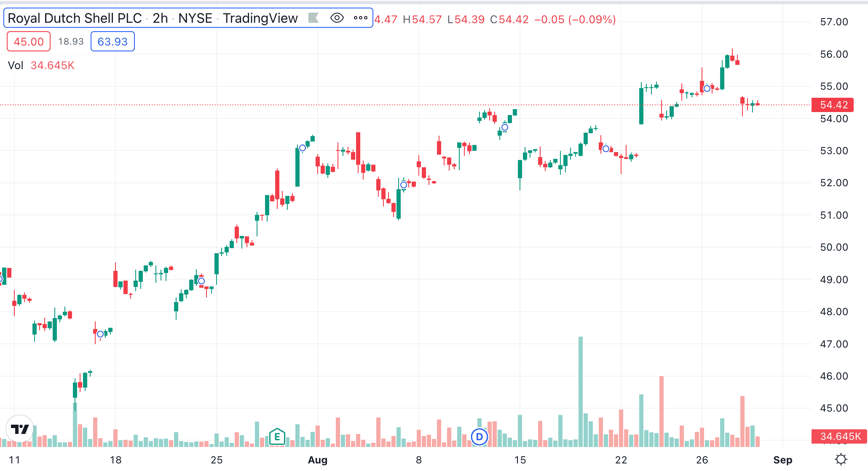868x471 pixels.
Task: Click the 8 date label on the time axis
Action: (x=419, y=460)
